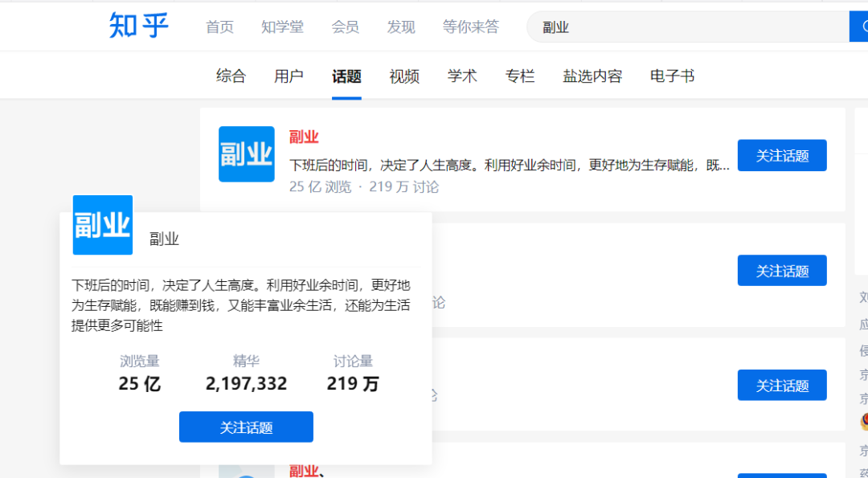
Task: Open the 首页 nav link
Action: pos(219,27)
